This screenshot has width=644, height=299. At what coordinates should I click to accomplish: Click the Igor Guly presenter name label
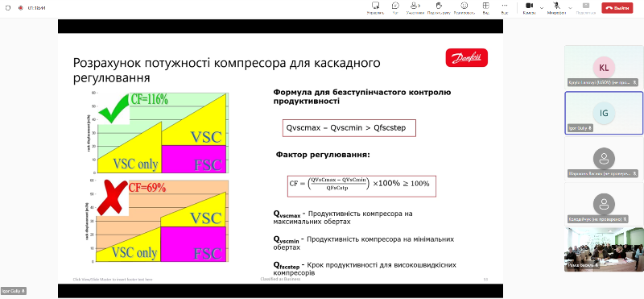point(13,291)
